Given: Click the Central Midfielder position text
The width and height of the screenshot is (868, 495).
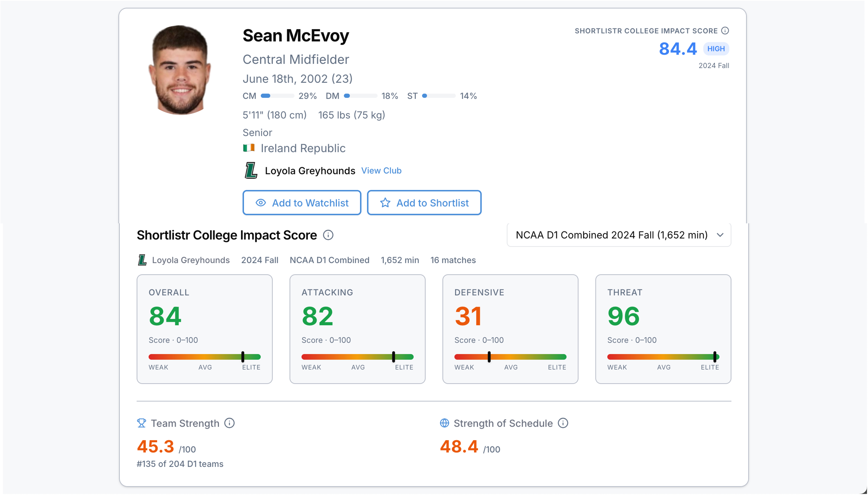Looking at the screenshot, I should point(296,59).
